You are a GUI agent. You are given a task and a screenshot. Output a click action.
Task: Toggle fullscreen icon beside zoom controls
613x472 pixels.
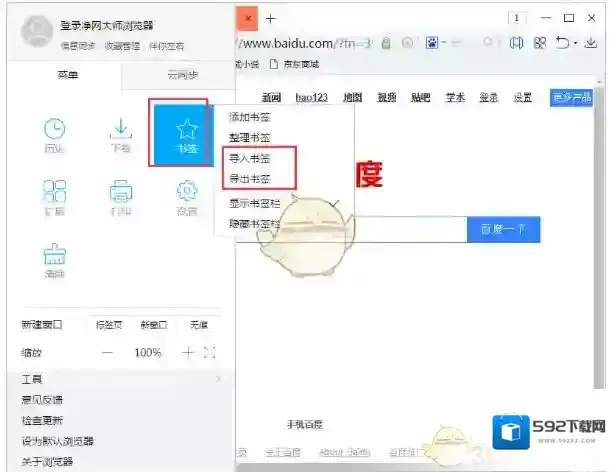click(x=210, y=353)
